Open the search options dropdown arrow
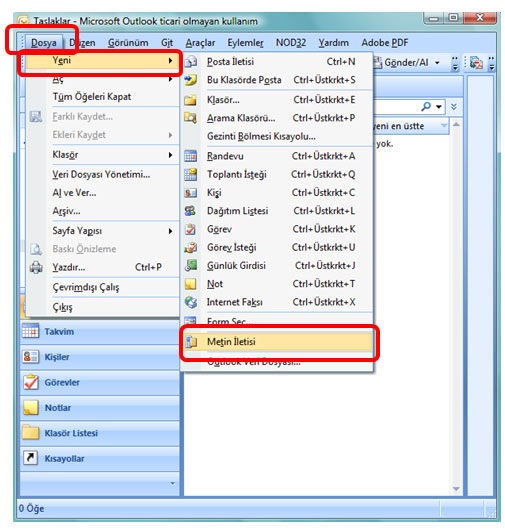 point(439,107)
